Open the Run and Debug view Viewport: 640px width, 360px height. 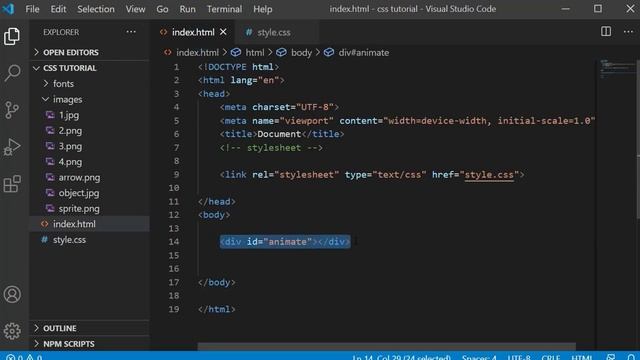pyautogui.click(x=12, y=147)
